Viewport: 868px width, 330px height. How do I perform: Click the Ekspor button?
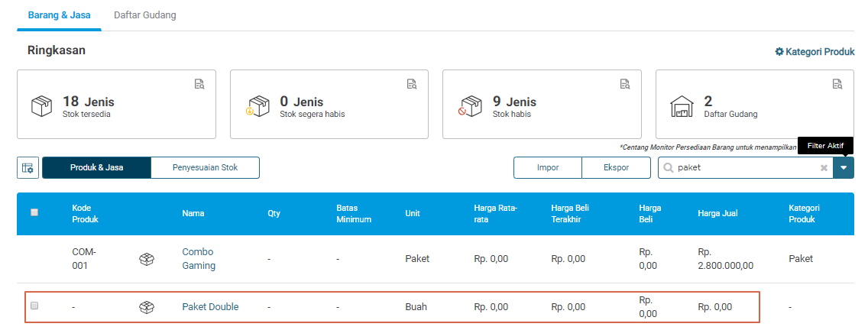point(616,168)
